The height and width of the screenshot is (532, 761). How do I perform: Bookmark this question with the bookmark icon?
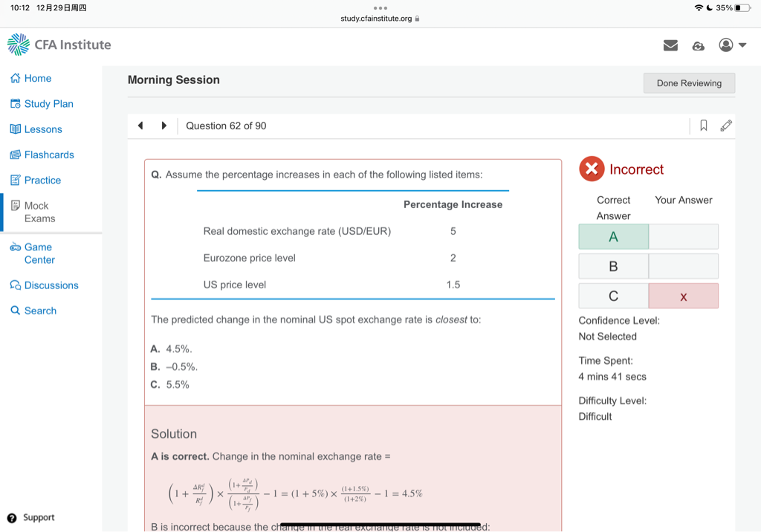coord(703,126)
